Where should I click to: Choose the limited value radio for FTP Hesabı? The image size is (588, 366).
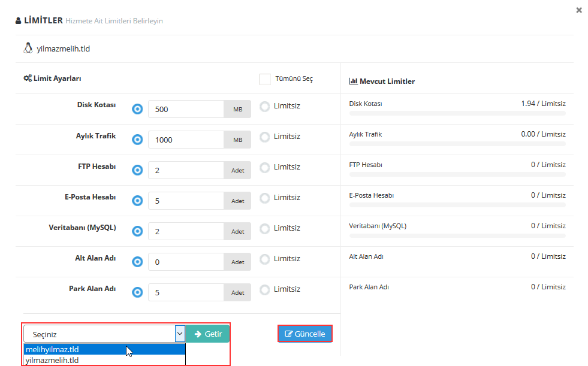click(x=137, y=170)
